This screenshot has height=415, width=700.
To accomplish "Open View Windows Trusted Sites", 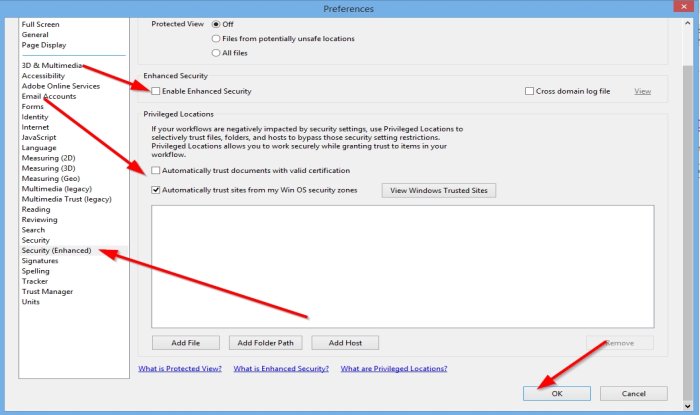I will pyautogui.click(x=438, y=191).
